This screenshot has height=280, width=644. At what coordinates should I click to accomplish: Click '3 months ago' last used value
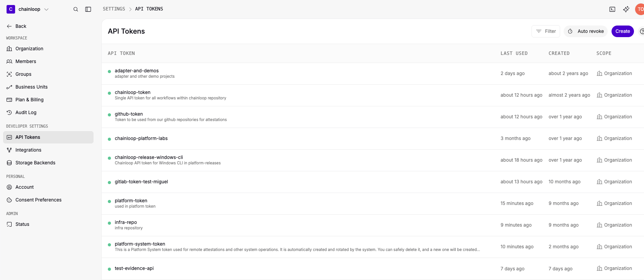tap(515, 138)
